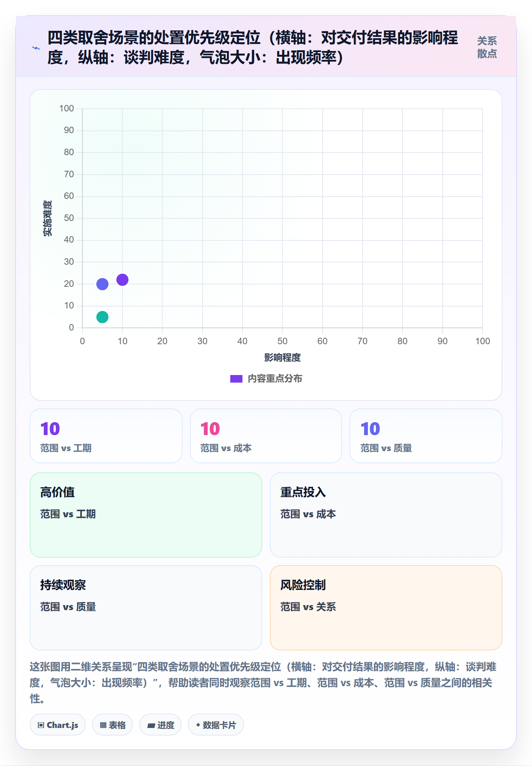Viewport: 532px width, 766px height.
Task: Click the Chart.js chip's square icon
Action: (41, 725)
